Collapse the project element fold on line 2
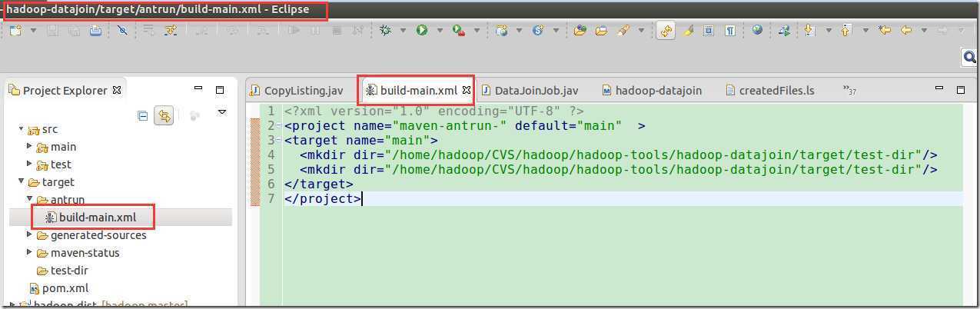Screen dimensions: 980x309 pos(277,125)
